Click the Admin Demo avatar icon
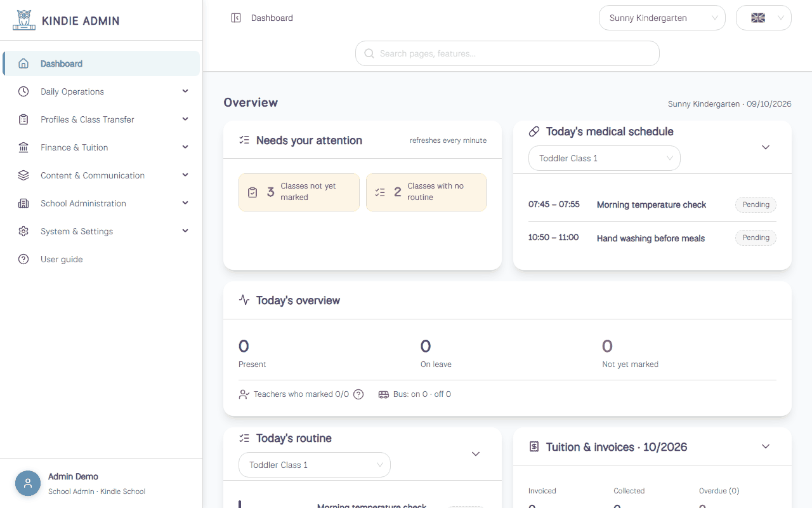Screen dimensions: 812x508 [x=28, y=483]
